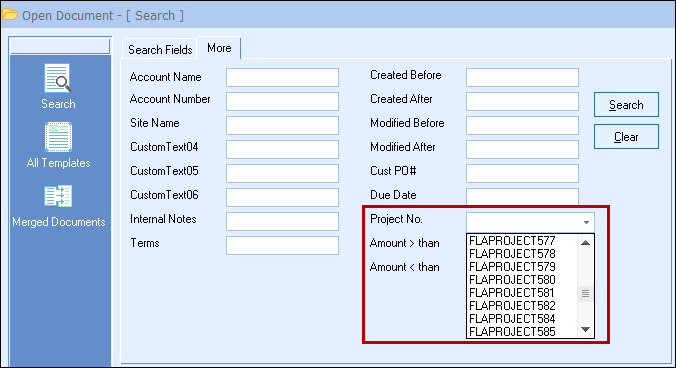
Task: Open the Merged Documents sidebar icon
Action: tap(58, 196)
